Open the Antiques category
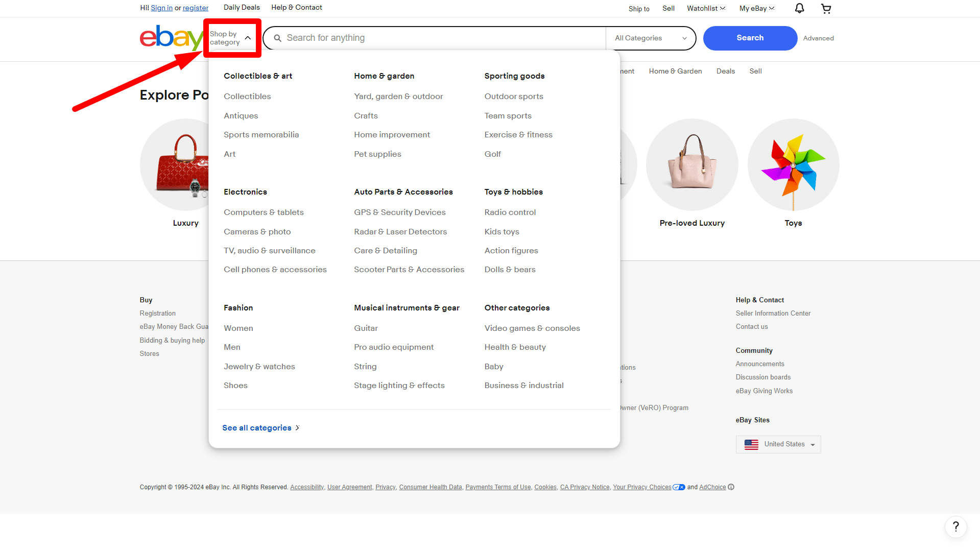Screen dimensions: 980x551 [x=241, y=116]
